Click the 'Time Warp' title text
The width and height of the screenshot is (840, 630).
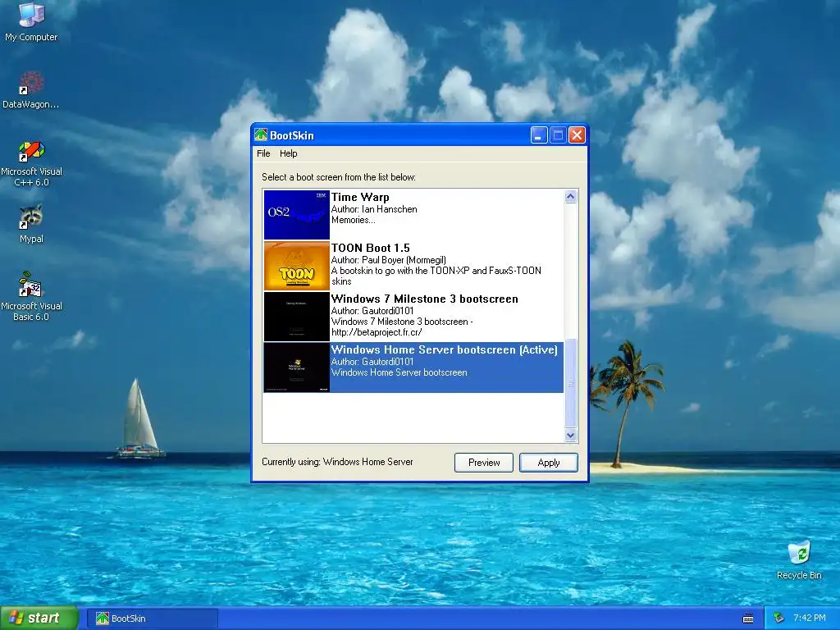coord(360,197)
